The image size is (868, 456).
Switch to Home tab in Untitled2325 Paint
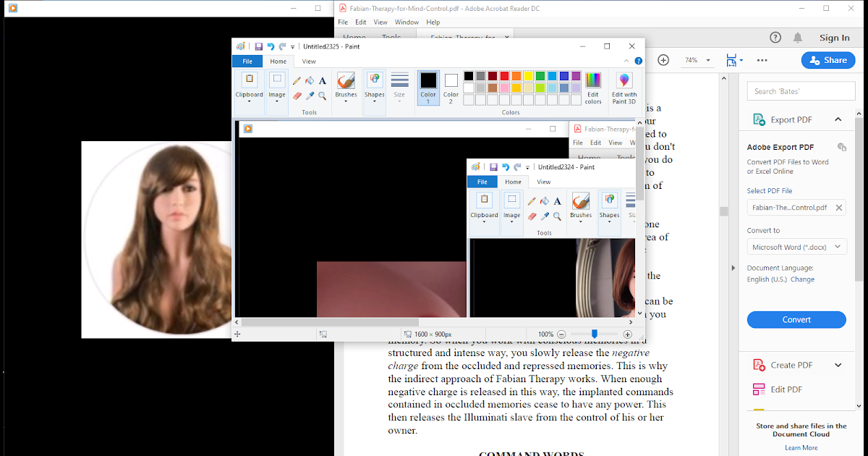click(278, 62)
